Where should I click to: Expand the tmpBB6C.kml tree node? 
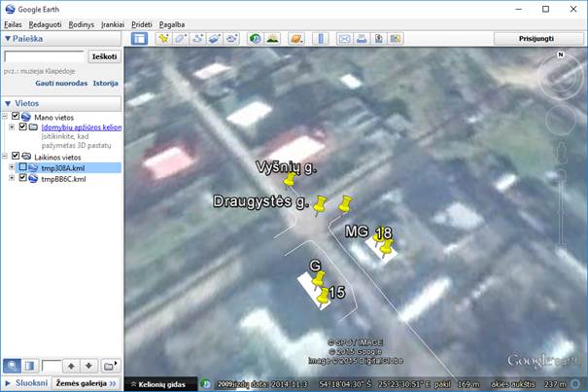tap(12, 178)
